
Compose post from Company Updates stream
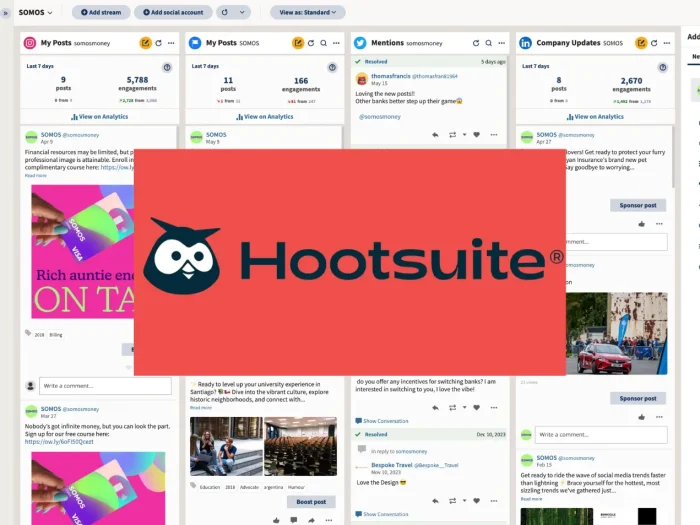tap(641, 43)
